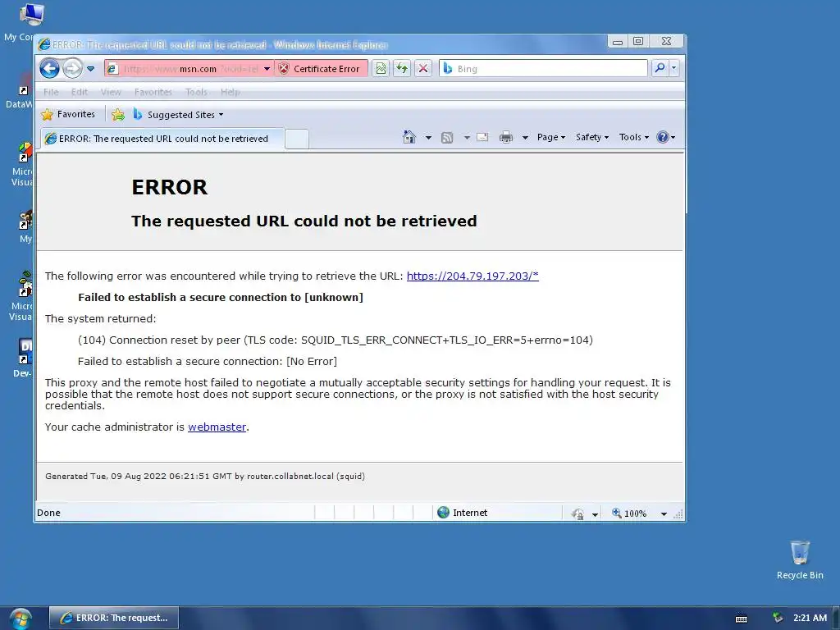840x630 pixels.
Task: Select the ERROR requested URL tab
Action: pos(162,139)
